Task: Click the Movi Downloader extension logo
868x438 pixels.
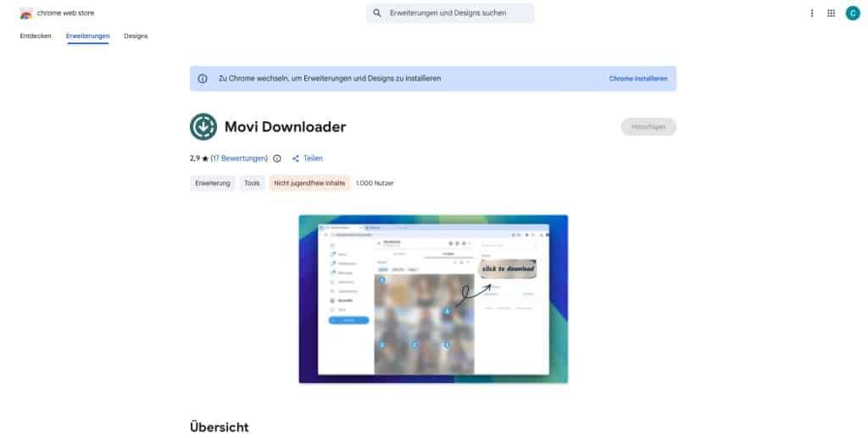Action: point(203,126)
